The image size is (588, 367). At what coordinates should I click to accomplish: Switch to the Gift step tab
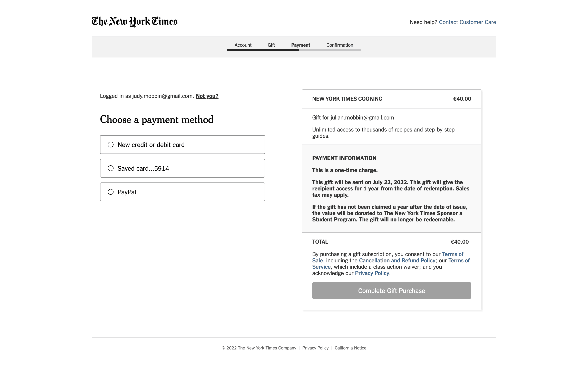(x=271, y=45)
